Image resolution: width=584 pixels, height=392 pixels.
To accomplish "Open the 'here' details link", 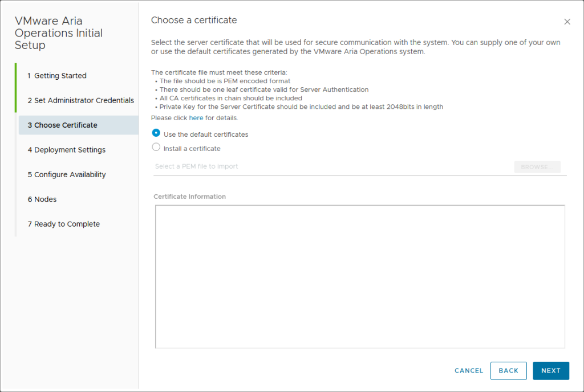I will (x=196, y=118).
